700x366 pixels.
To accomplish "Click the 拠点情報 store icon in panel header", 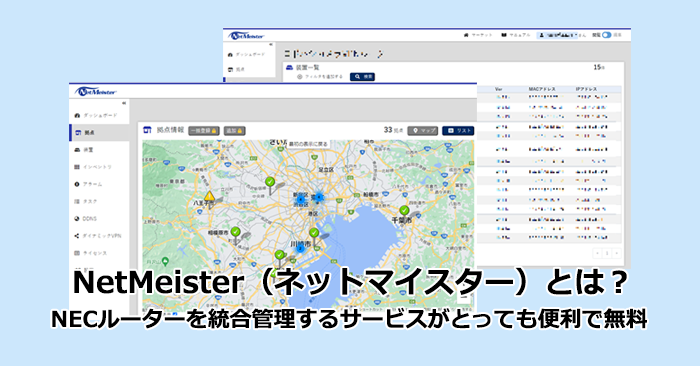I will (147, 130).
